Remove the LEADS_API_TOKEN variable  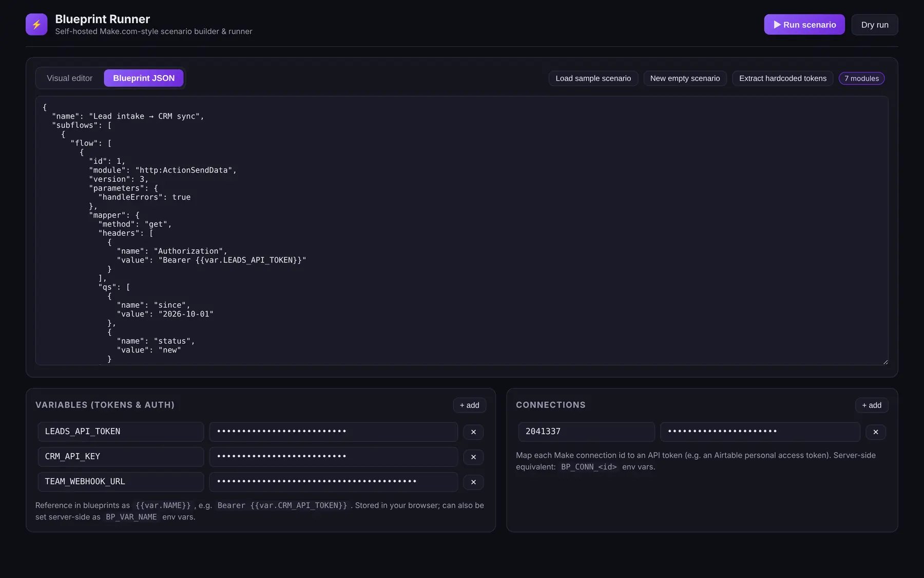pos(473,432)
